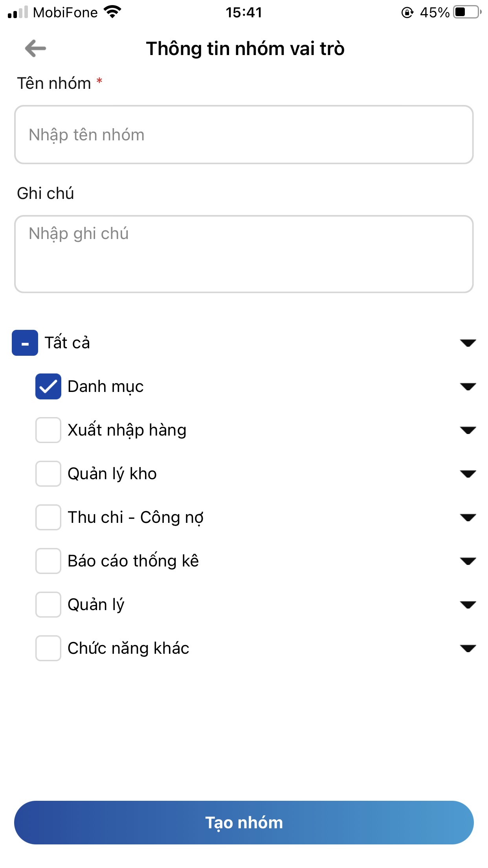Tap the cellular signal bars icon
This screenshot has width=488, height=868.
[18, 12]
